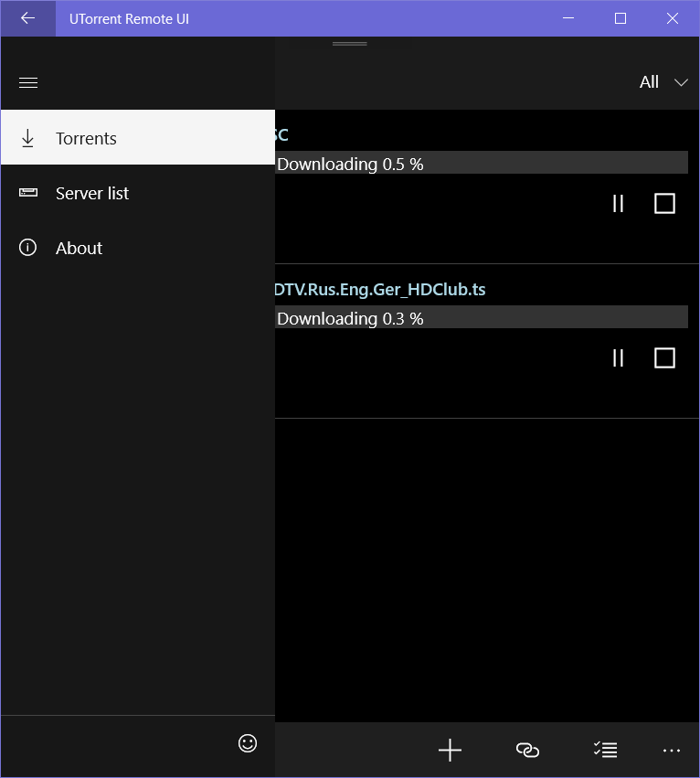Expand the more options ellipsis

coord(672,751)
